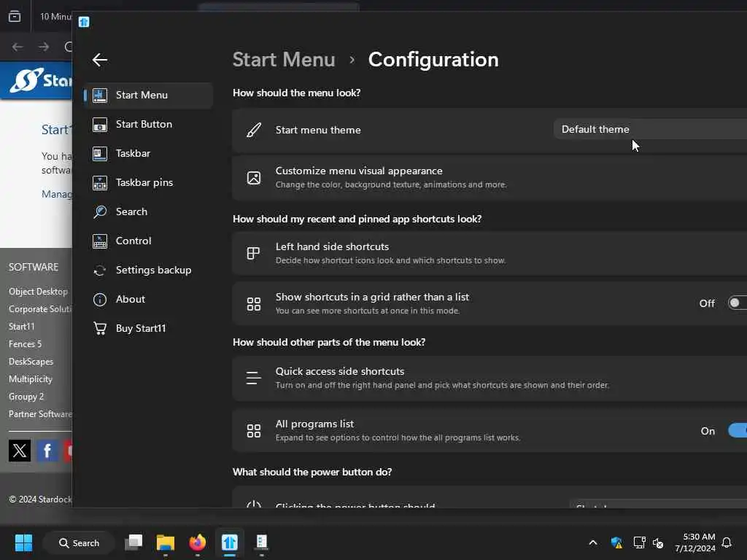This screenshot has width=747, height=560.
Task: Click the Start11 taskbar icon
Action: click(230, 542)
